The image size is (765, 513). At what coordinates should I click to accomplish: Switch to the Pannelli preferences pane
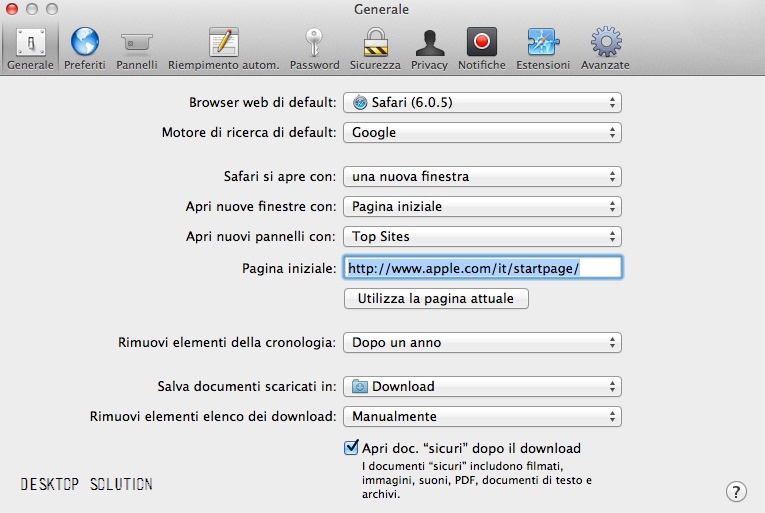(137, 49)
